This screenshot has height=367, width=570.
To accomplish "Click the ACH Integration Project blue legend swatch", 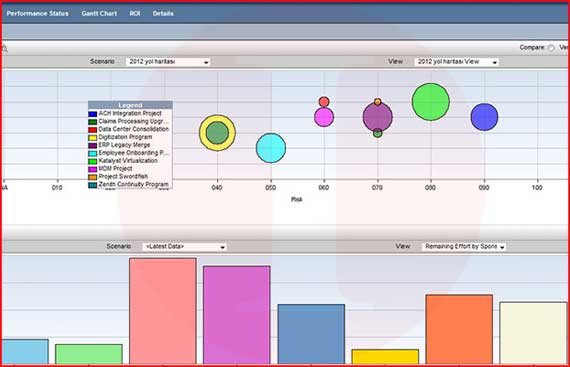I will (93, 114).
